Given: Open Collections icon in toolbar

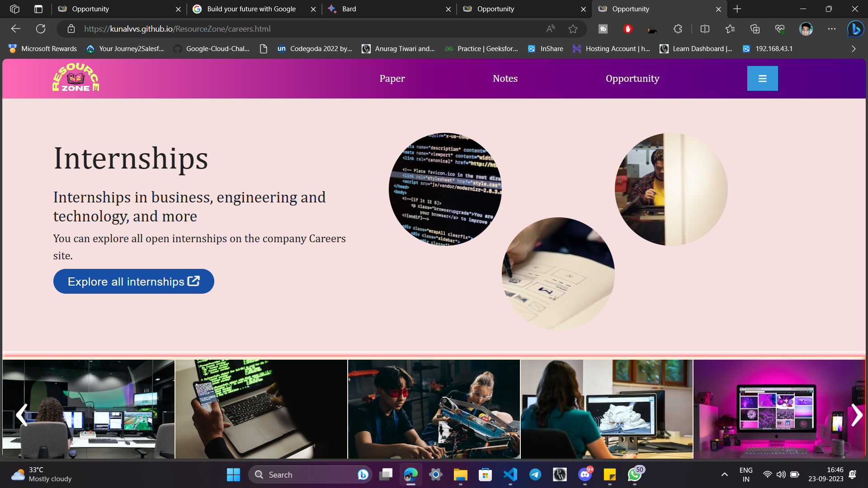Looking at the screenshot, I should tap(755, 29).
